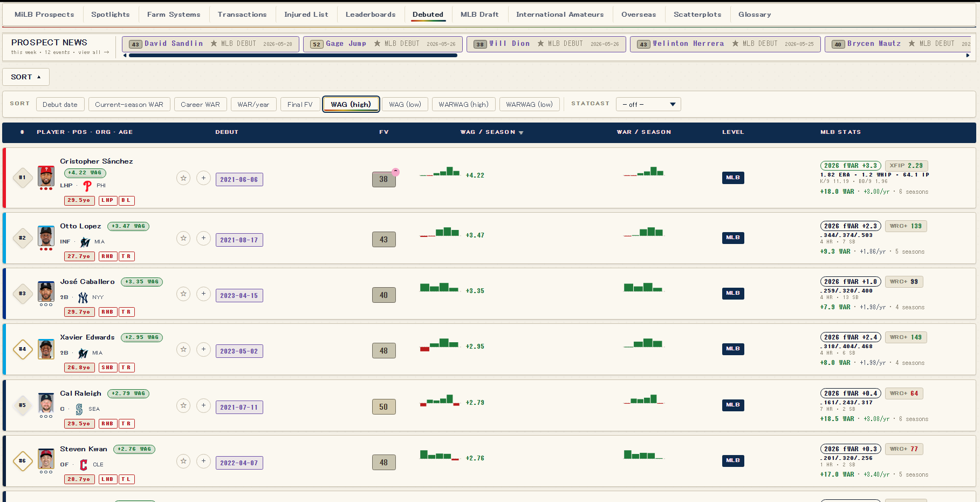
Task: Click the rank #6 diamond badge
Action: (x=22, y=461)
